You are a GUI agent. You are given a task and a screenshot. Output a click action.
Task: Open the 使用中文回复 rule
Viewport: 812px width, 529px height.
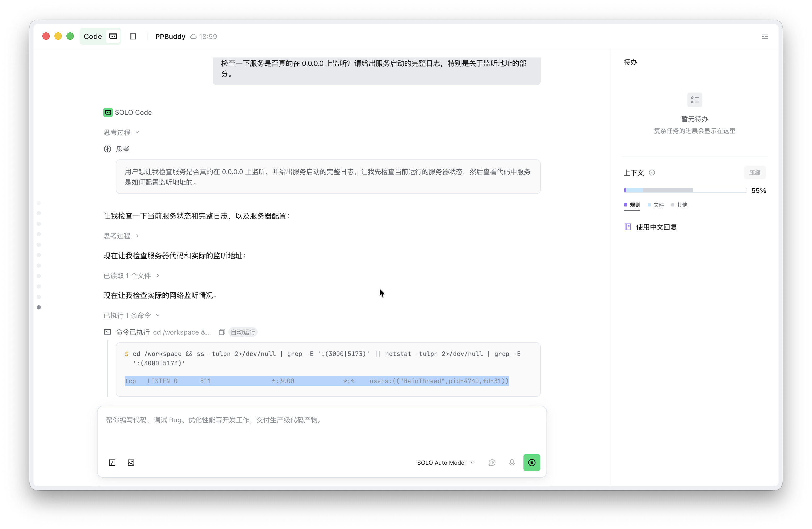click(656, 227)
